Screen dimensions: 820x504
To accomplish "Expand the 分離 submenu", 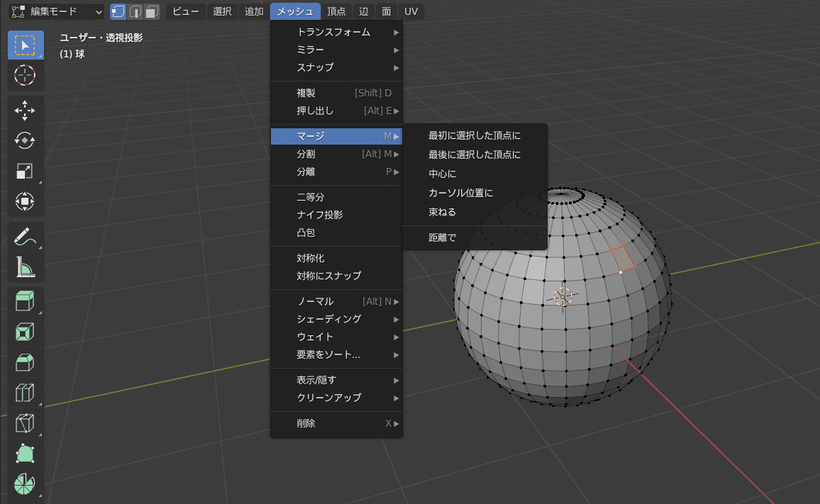I will coord(336,172).
